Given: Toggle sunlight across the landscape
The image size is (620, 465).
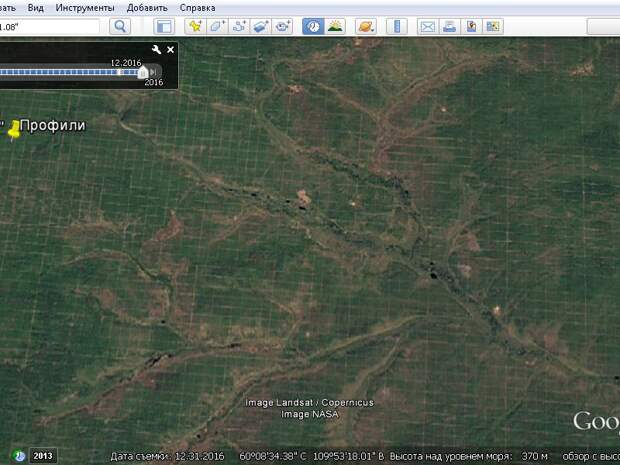Looking at the screenshot, I should (334, 27).
